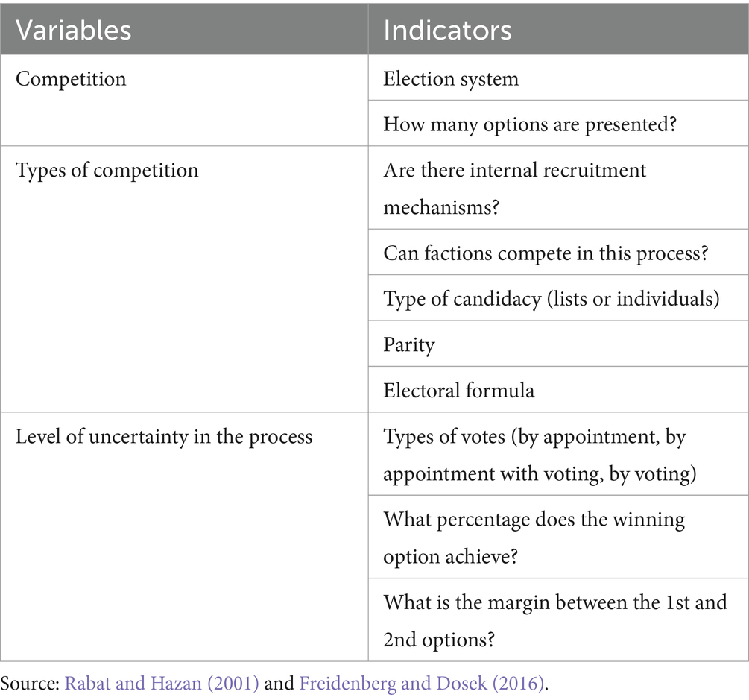Select the Types of competition cell

tap(184, 279)
